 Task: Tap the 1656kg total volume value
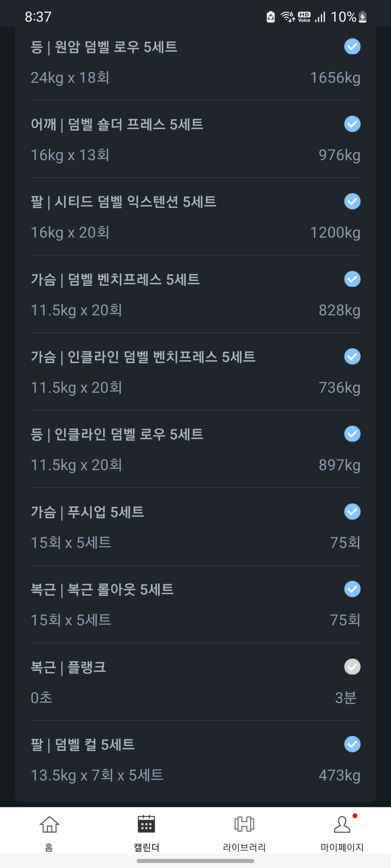(335, 78)
